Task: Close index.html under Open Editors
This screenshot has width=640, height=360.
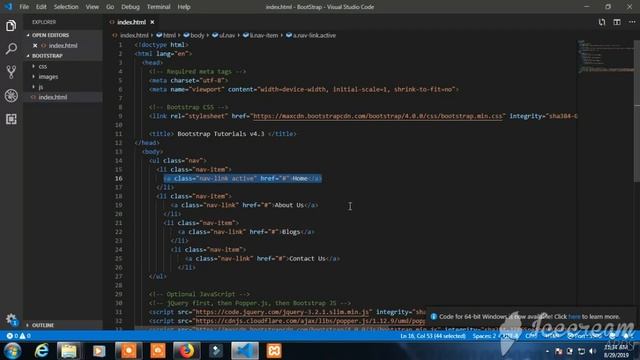Action: coord(35,45)
